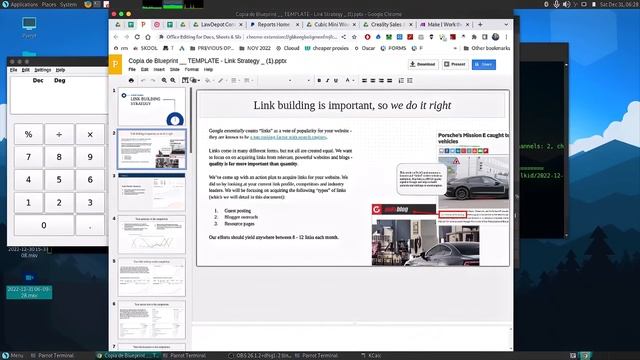Viewport: 640px width, 360px height.
Task: Open Other bookmarks folder
Action: (x=487, y=48)
